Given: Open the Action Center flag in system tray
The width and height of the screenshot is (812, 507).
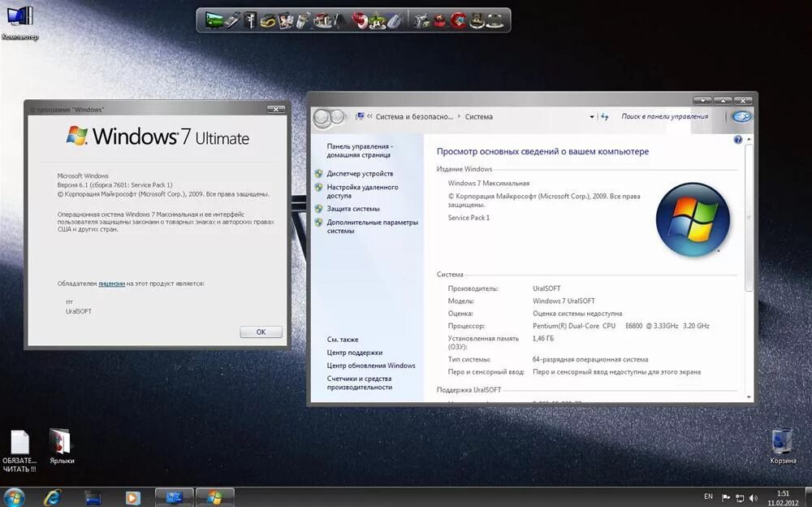Looking at the screenshot, I should click(724, 496).
